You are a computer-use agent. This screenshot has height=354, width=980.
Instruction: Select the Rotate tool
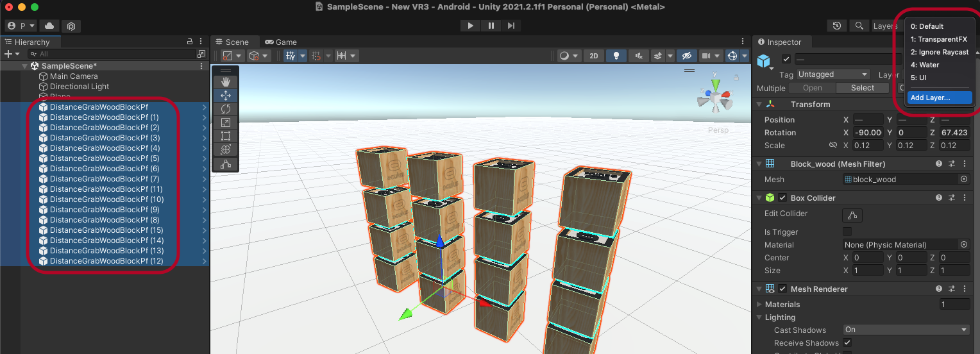[226, 109]
